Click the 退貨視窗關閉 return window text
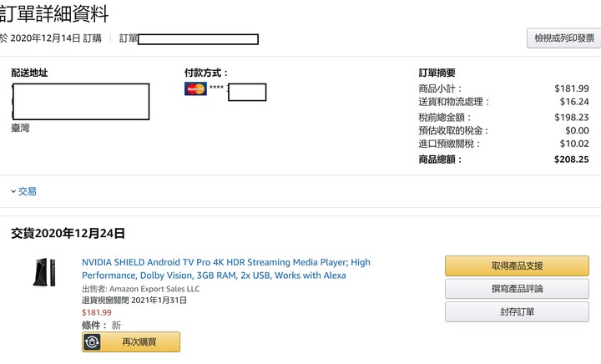The image size is (601, 364). pos(134,301)
